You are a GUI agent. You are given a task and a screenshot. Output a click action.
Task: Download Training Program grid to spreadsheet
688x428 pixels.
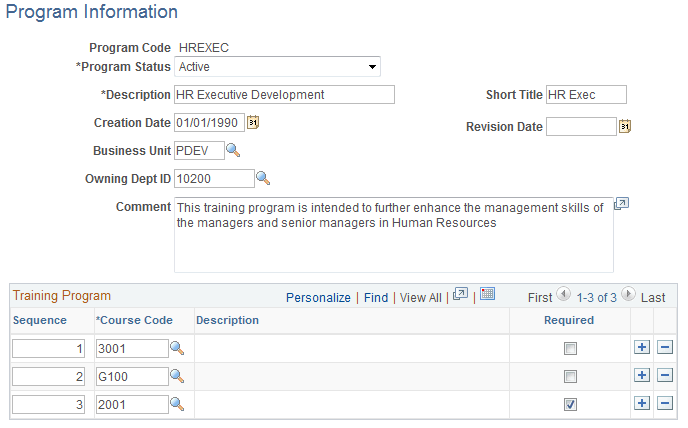coord(487,295)
